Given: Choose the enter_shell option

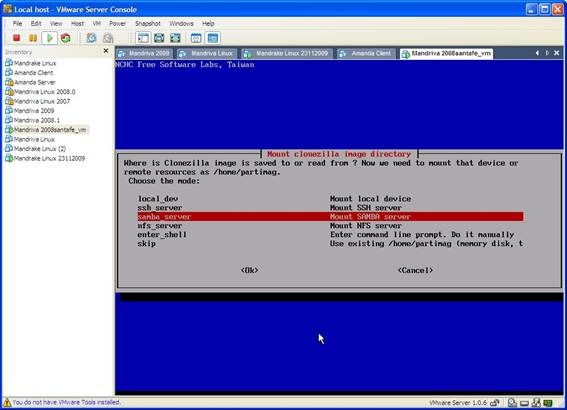Looking at the screenshot, I should [330, 235].
